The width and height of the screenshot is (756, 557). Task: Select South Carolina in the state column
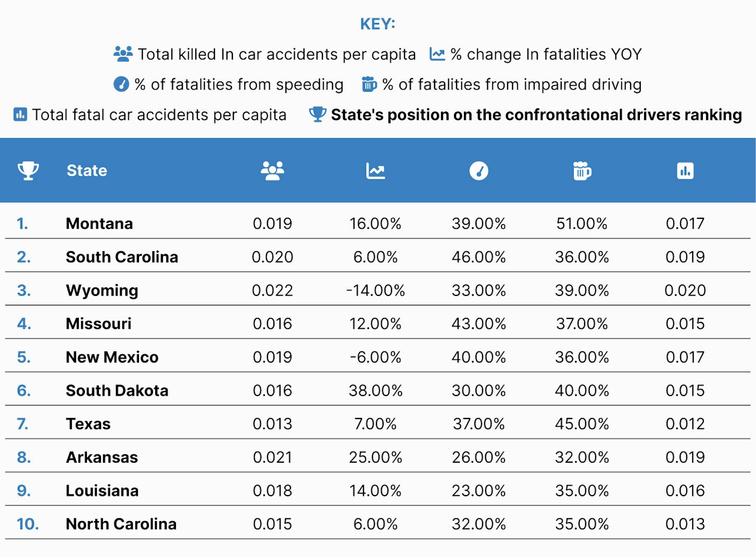(122, 257)
